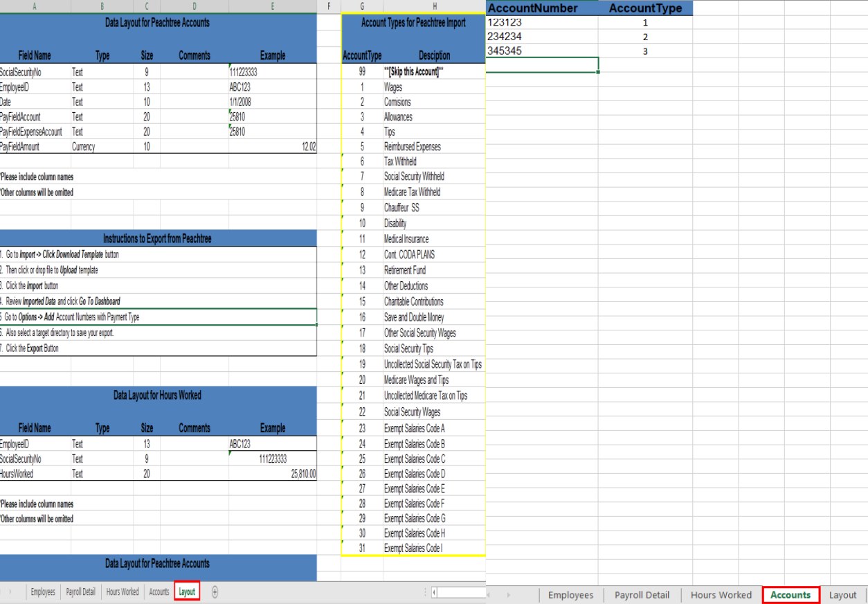Select the empty active cell below 345345
Viewport: 868px width, 604px height.
[542, 65]
